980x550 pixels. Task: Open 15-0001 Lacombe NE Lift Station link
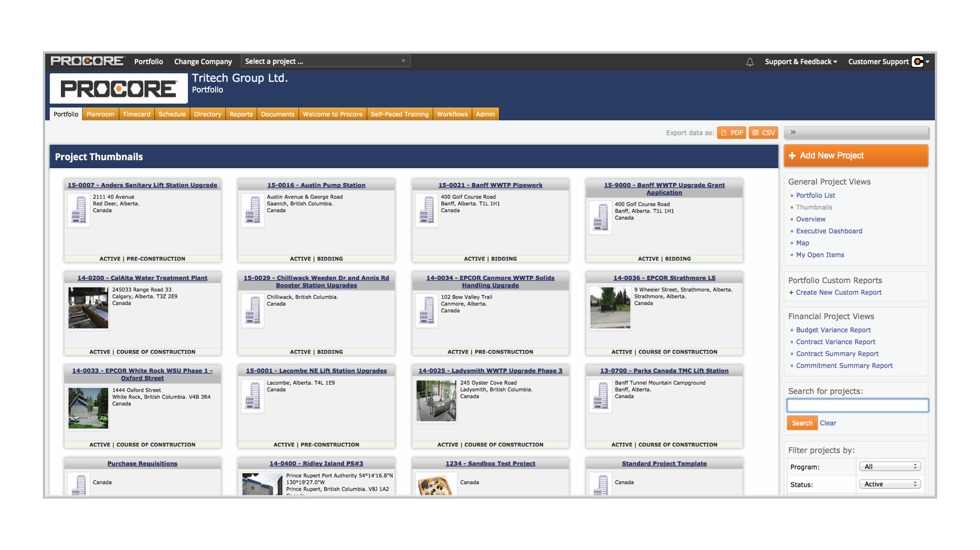click(317, 371)
